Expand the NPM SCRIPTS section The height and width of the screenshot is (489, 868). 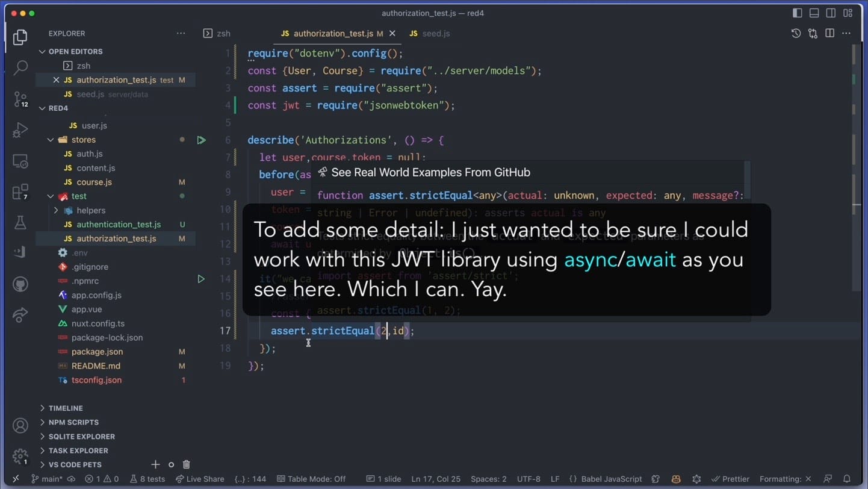tap(73, 422)
